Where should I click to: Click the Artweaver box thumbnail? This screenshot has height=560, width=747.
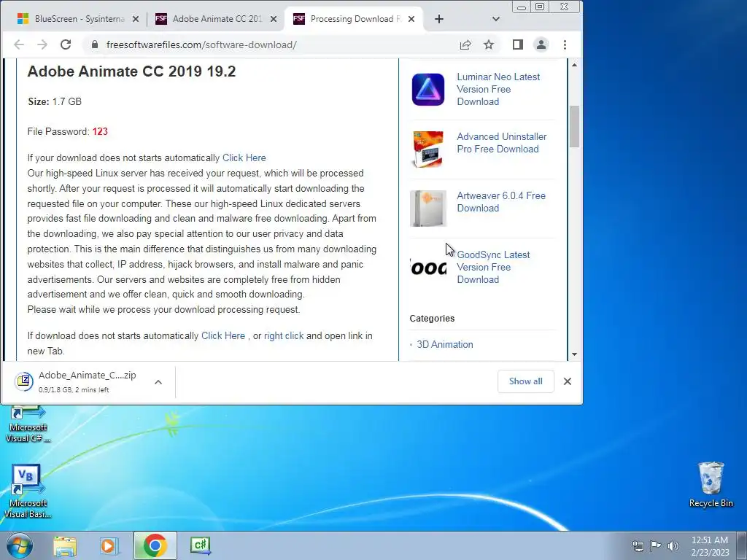(x=427, y=209)
